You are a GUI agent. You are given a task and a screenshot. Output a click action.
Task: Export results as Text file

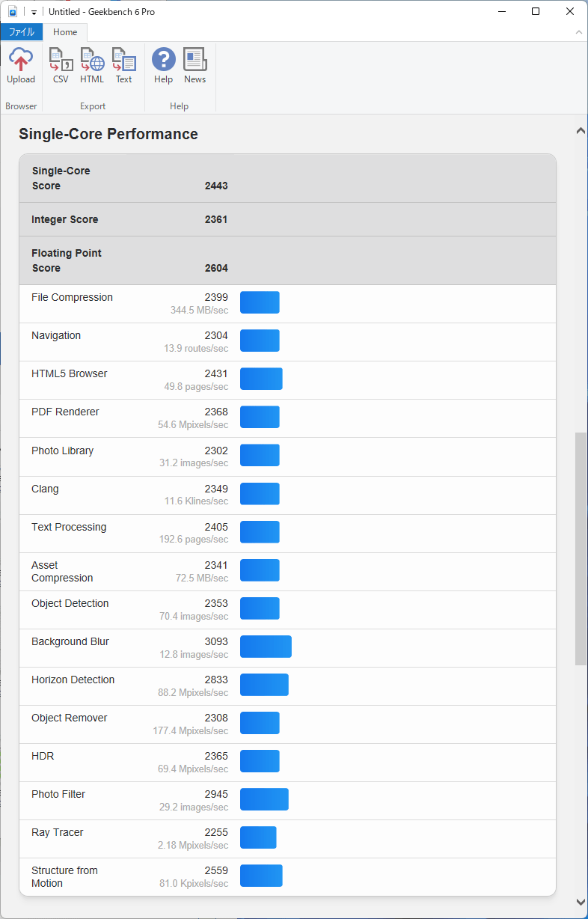pos(123,66)
